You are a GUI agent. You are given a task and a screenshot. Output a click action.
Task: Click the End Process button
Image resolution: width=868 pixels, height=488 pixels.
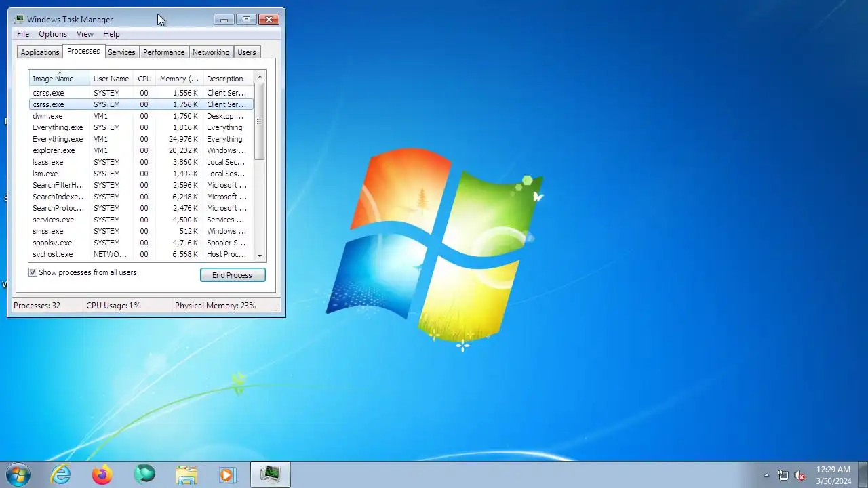pyautogui.click(x=233, y=275)
